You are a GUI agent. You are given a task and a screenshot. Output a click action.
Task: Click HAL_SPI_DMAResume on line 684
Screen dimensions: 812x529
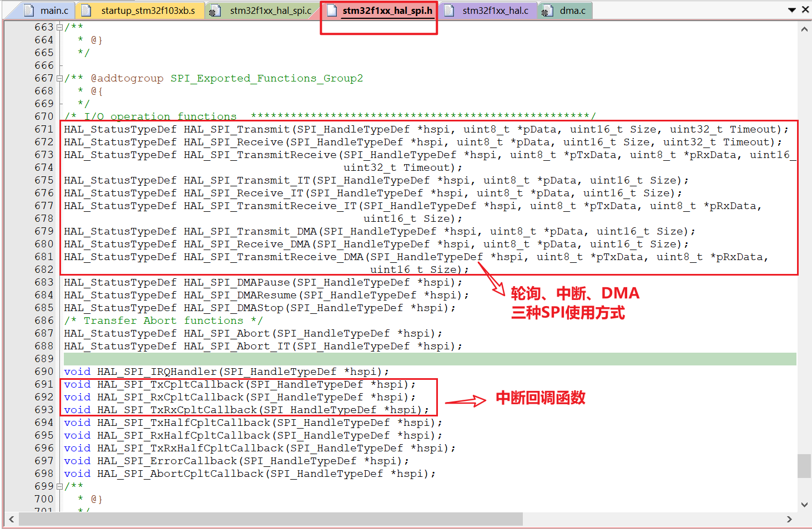click(240, 295)
